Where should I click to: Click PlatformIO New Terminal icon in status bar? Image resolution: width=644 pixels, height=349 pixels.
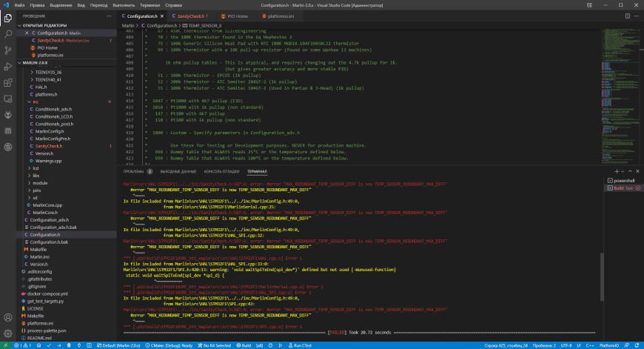[x=89, y=345]
